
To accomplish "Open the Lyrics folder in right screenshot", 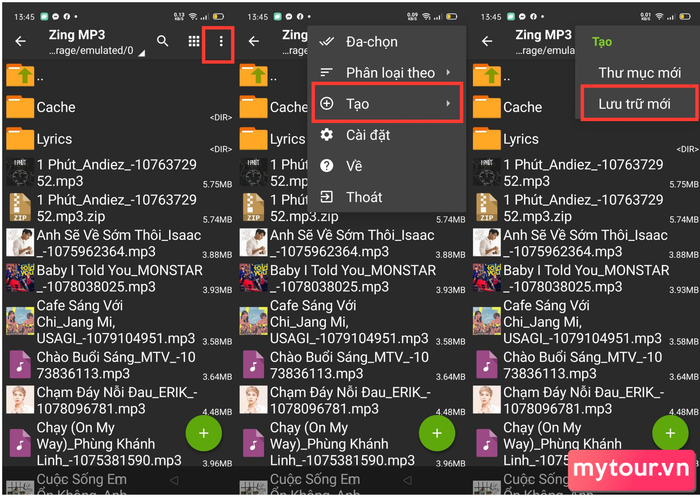I will (586, 139).
